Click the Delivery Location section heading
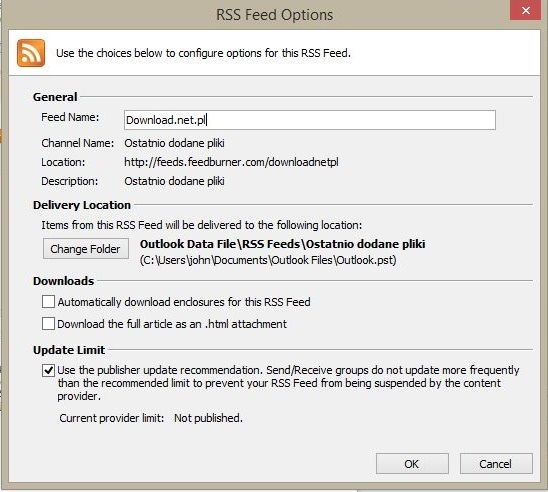 [x=82, y=205]
